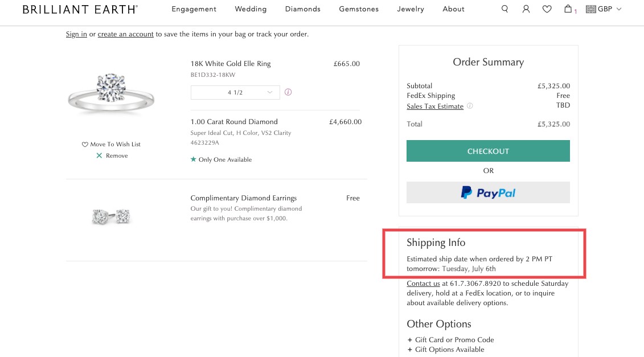Open the Engagement menu
644x357 pixels.
click(194, 9)
